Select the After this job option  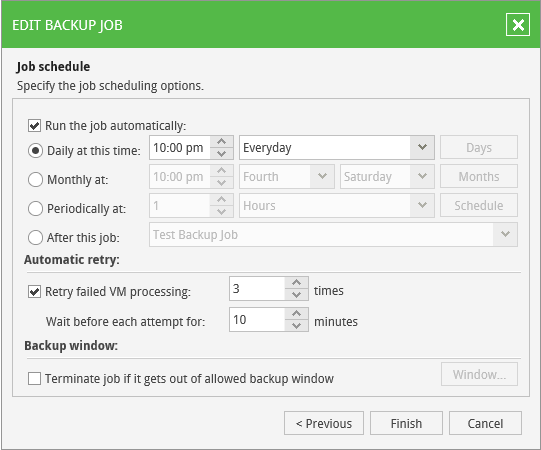[x=36, y=237]
